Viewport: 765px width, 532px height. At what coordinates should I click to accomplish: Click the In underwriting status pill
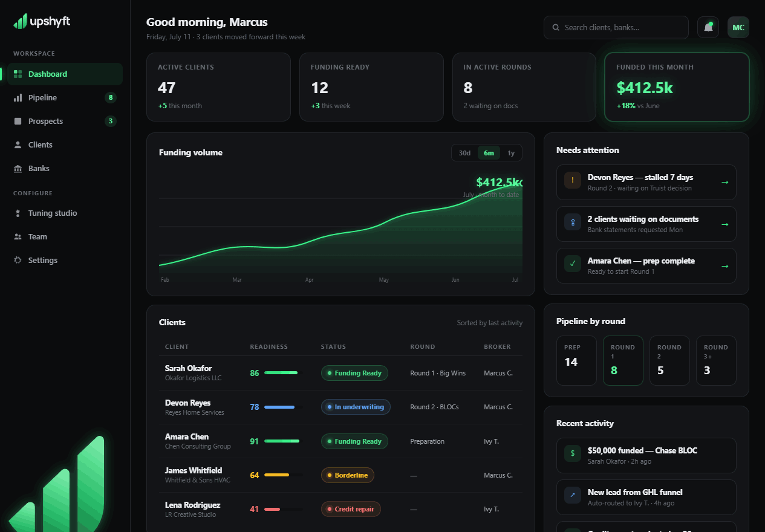click(356, 407)
